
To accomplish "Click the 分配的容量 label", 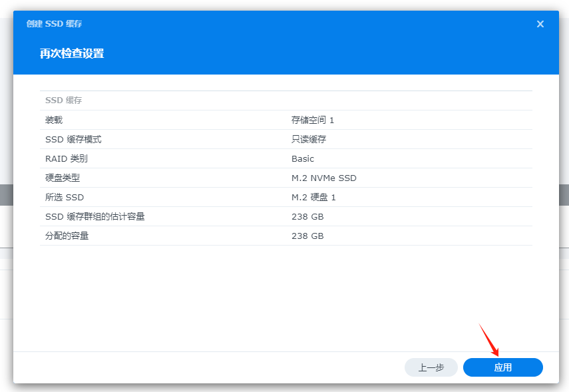I will pos(67,236).
